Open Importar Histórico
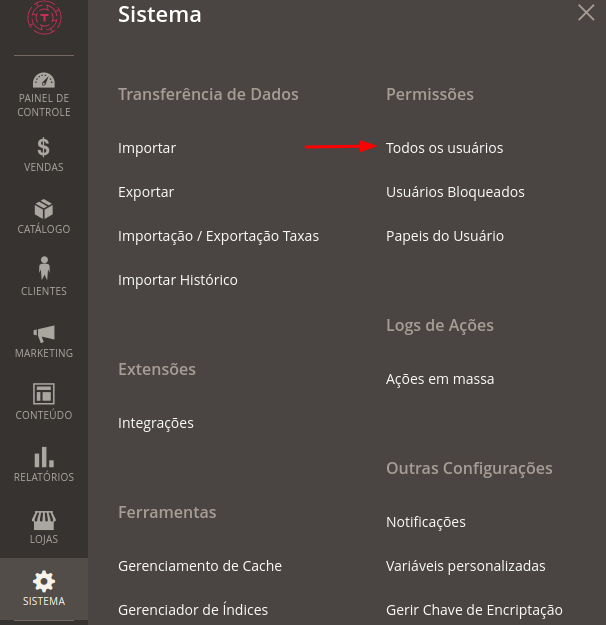The height and width of the screenshot is (625, 606). 178,280
